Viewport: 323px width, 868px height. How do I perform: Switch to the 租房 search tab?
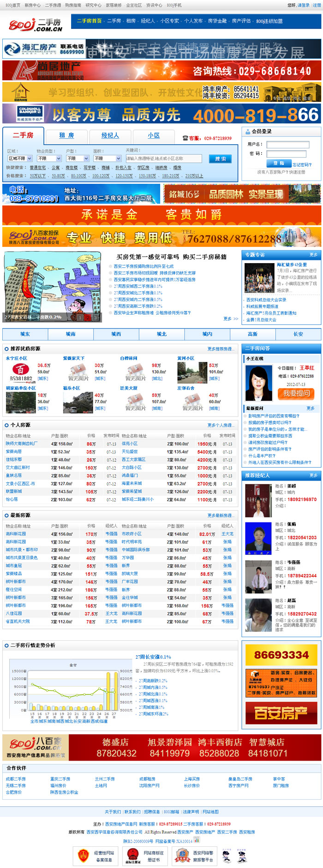66,135
